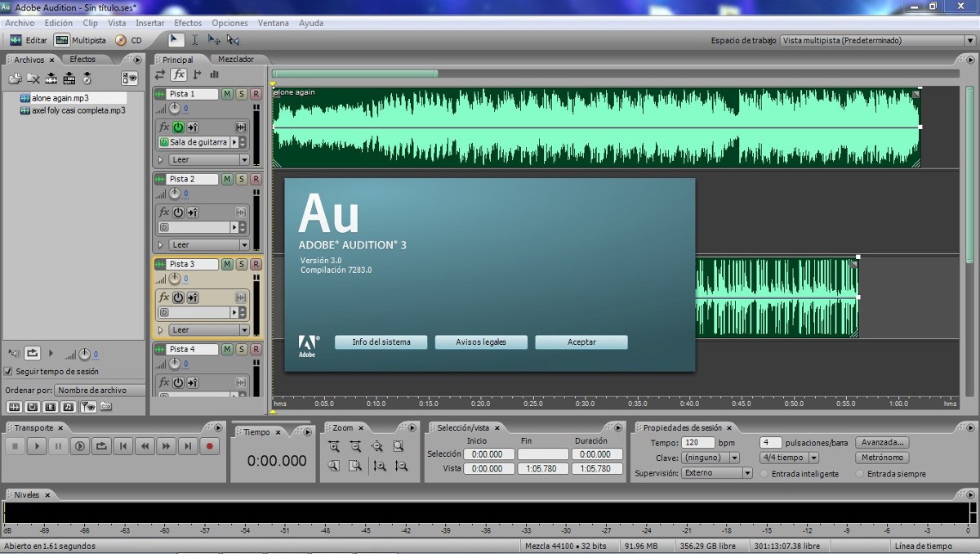Adjust Pista 1 volume knob
The image size is (980, 554).
coord(174,109)
